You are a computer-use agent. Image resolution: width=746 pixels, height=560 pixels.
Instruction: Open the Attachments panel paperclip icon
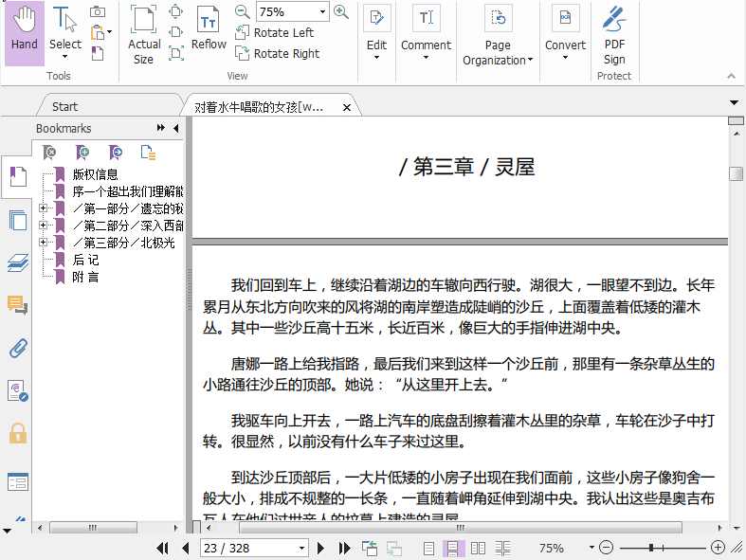click(17, 348)
